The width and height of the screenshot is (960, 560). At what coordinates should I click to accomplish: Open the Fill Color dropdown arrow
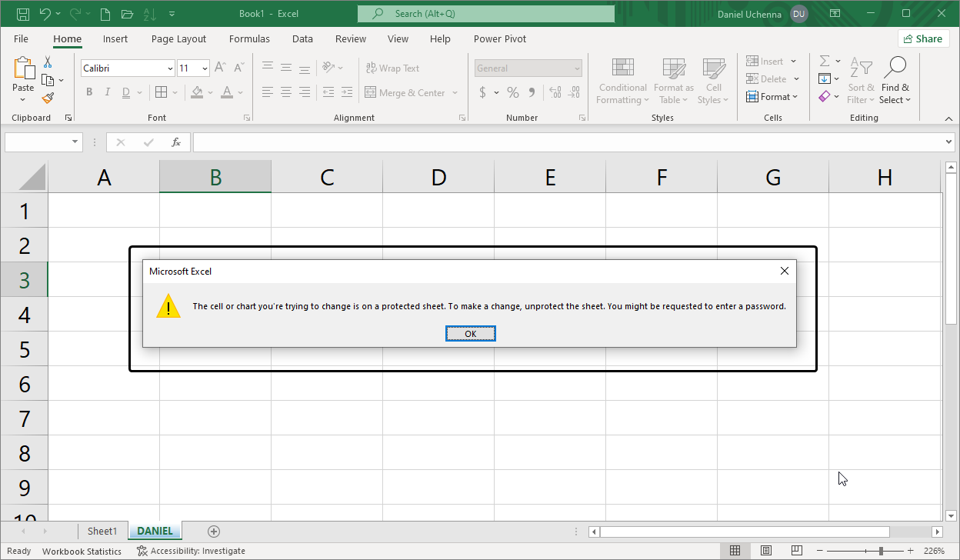tap(211, 92)
